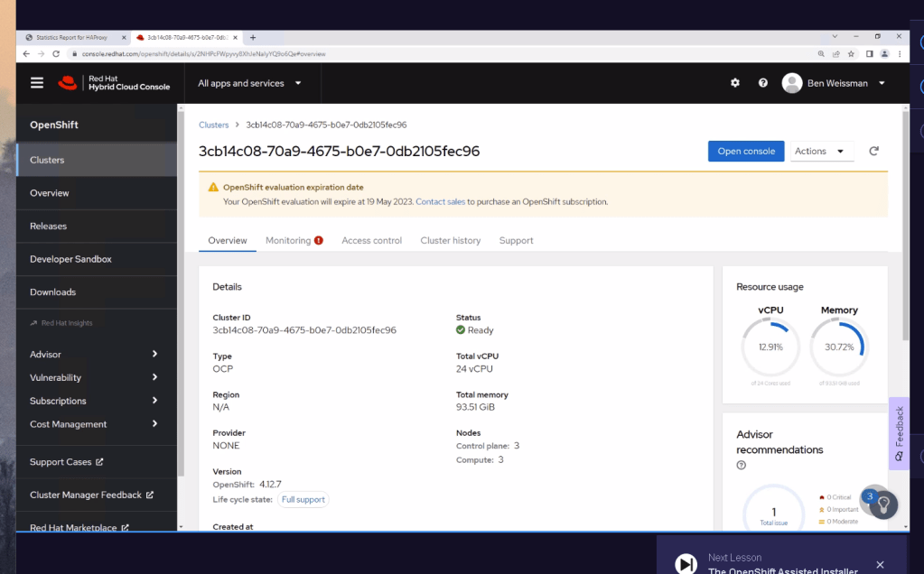Select Downloads in the sidebar

[x=97, y=292]
